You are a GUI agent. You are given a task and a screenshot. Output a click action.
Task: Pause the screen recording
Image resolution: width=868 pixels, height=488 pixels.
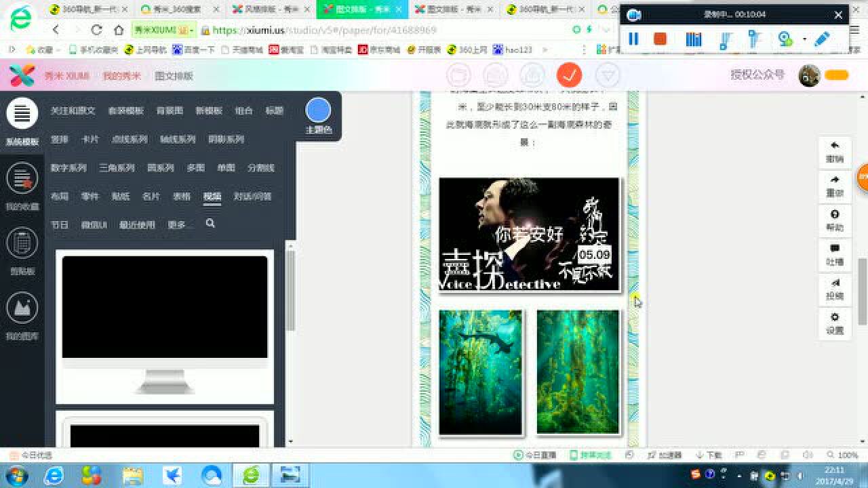633,39
